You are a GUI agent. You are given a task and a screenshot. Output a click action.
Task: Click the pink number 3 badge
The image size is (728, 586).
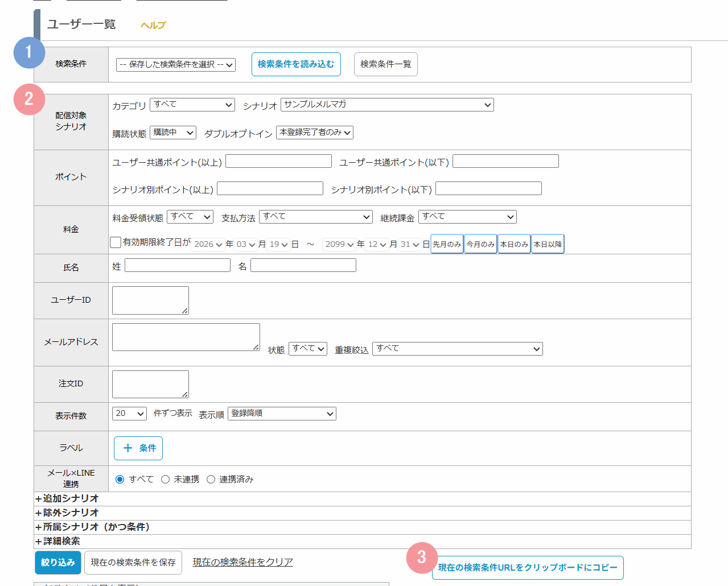point(422,558)
